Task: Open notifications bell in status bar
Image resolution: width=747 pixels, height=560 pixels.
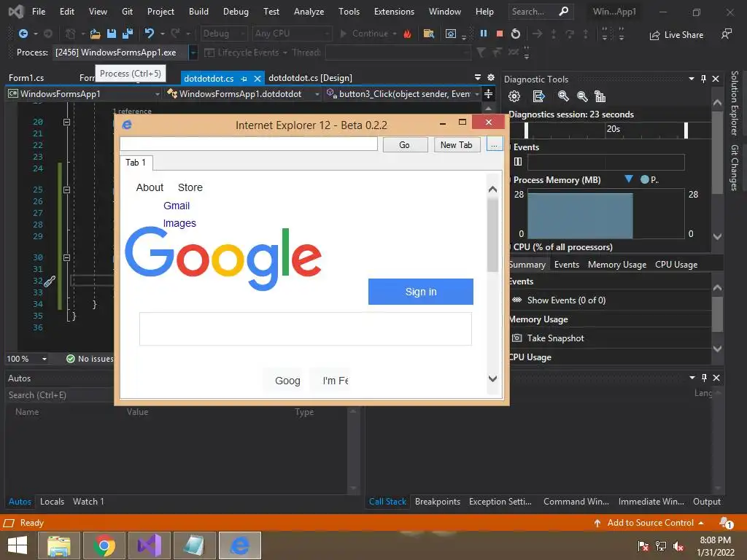Action: [x=726, y=523]
